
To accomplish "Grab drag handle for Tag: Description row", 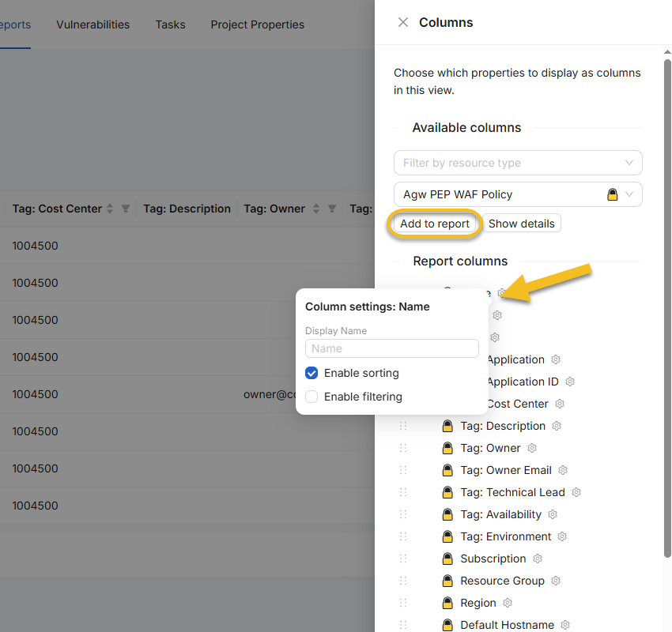I will (x=403, y=426).
